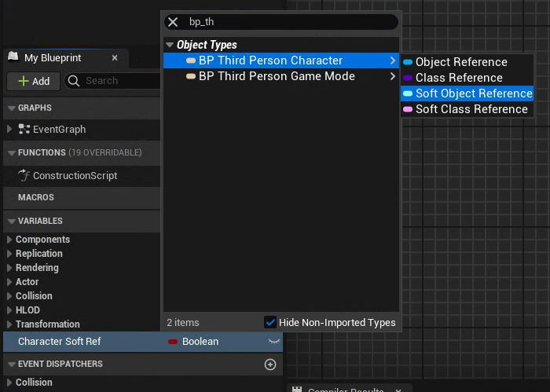The image size is (550, 392).
Task: Choose Soft Class Reference
Action: pyautogui.click(x=467, y=109)
